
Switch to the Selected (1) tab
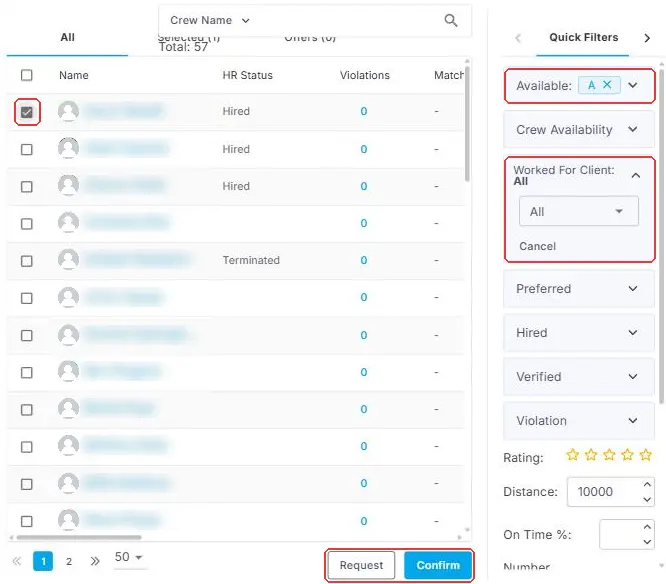click(x=189, y=38)
